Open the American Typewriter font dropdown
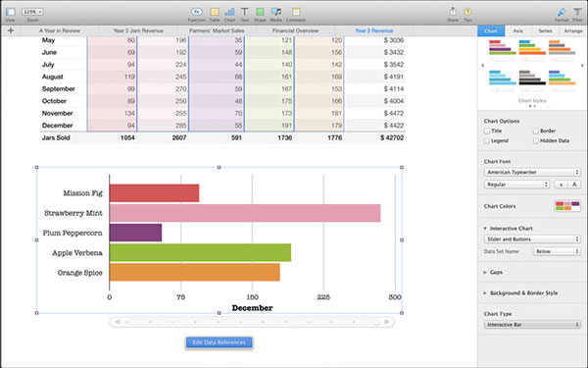Viewport: 588px width, 368px height. tap(532, 172)
